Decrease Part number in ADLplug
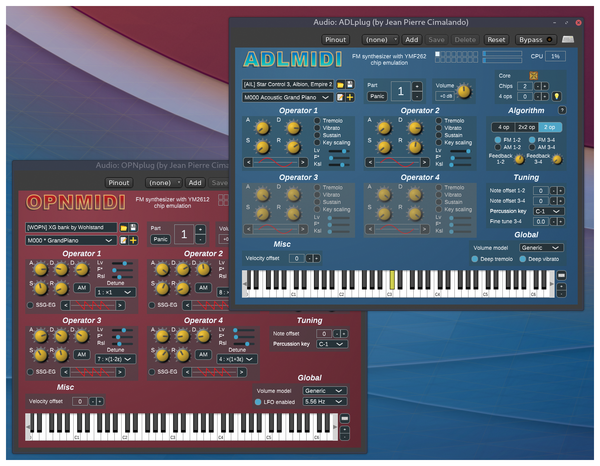This screenshot has width=600, height=466. click(x=417, y=96)
